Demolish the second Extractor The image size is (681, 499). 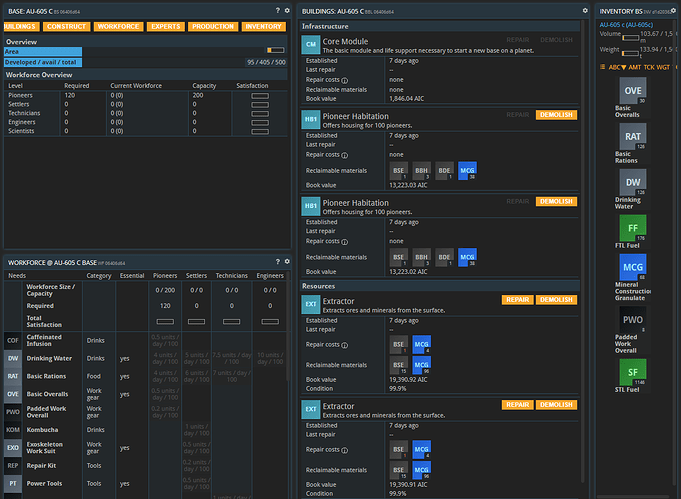pos(556,405)
